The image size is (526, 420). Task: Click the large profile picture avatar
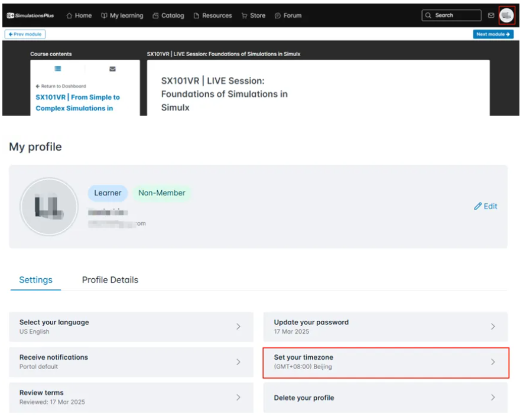49,207
